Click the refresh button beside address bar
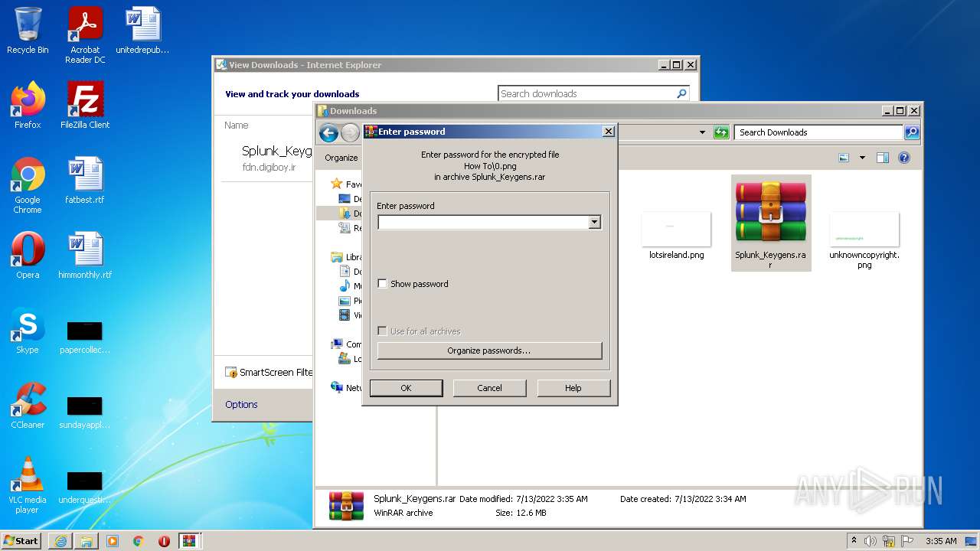Image resolution: width=980 pixels, height=551 pixels. [x=721, y=132]
